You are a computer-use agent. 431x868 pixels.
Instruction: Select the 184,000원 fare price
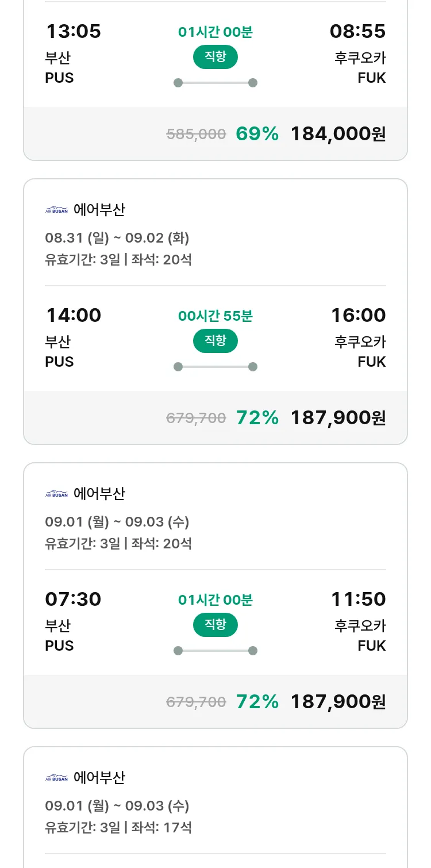(338, 134)
